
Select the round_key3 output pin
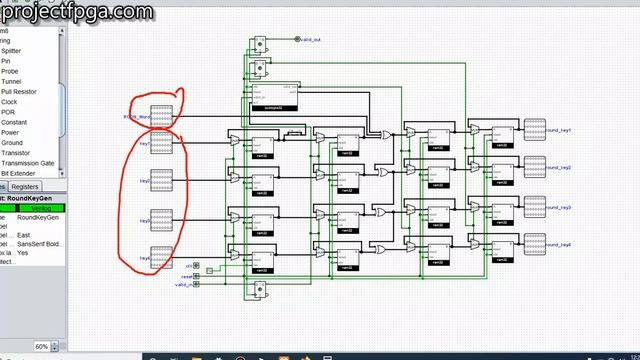pos(535,207)
